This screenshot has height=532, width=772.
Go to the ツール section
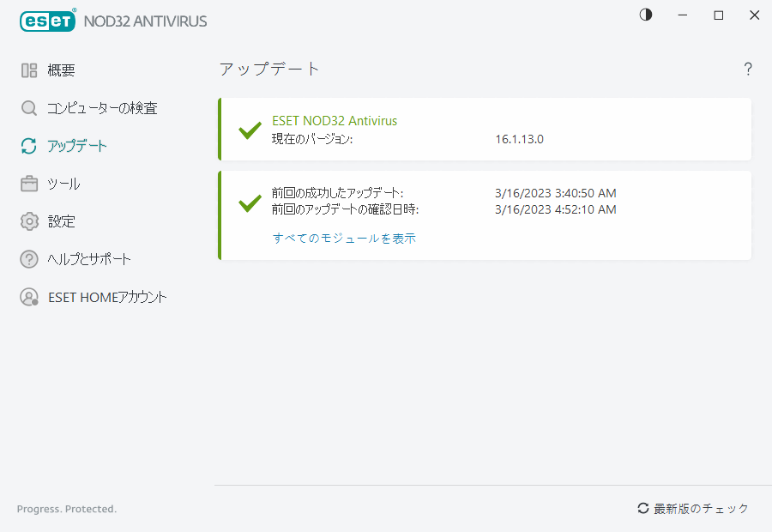tap(64, 184)
